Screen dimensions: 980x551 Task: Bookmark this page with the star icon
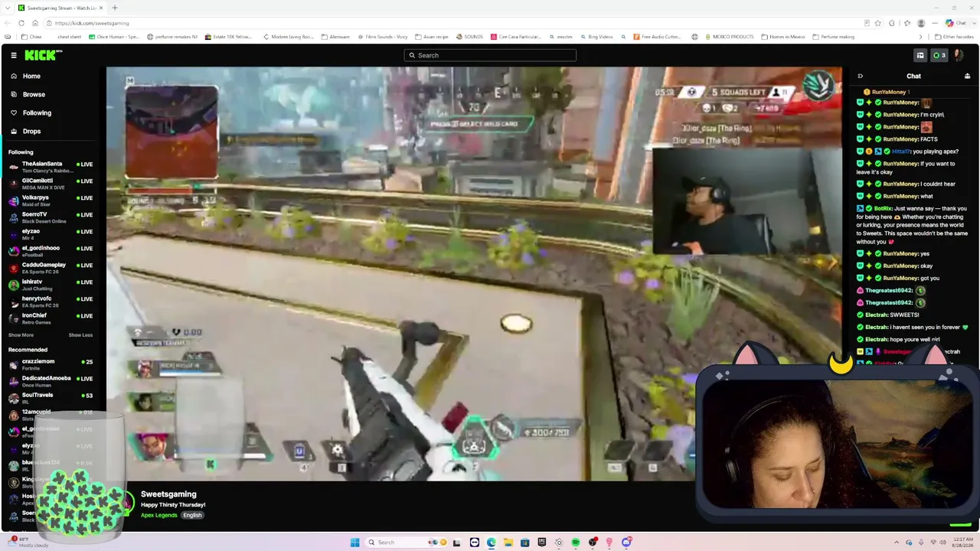coord(878,23)
